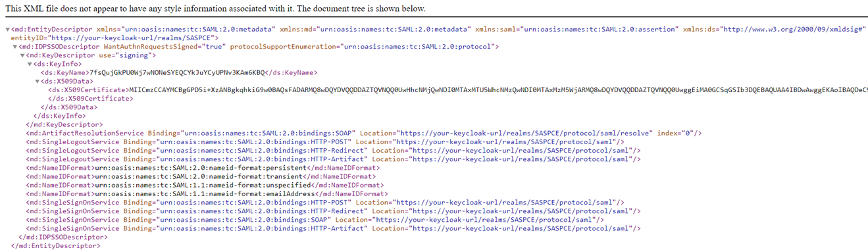Collapse the md:KeyDescriptor signing node
Image resolution: width=868 pixels, height=252 pixels.
click(22, 55)
